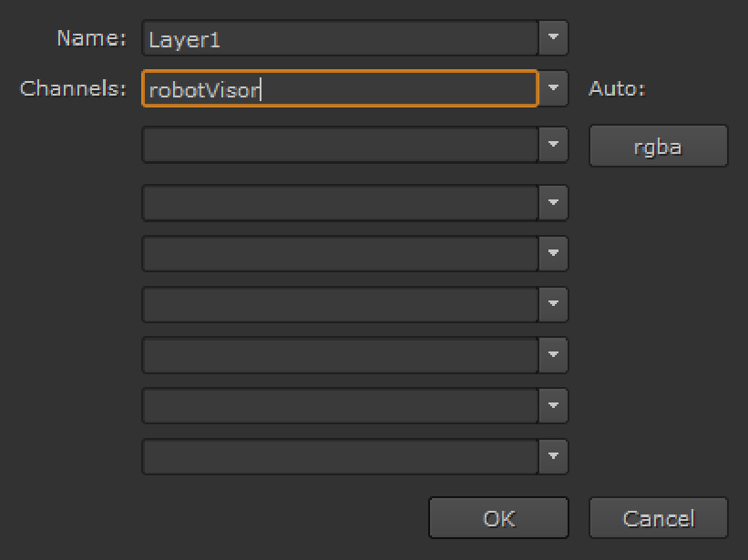Expand the last channel dropdown arrow

[553, 457]
